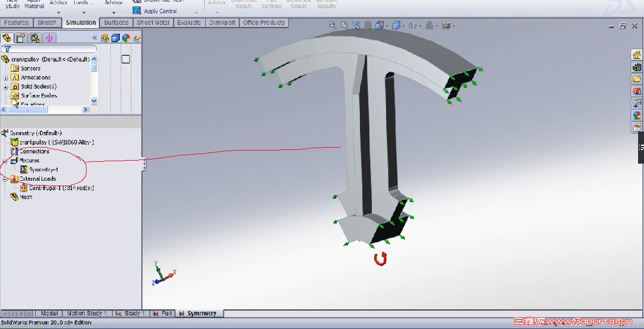Switch to the Evaluate tab

pos(189,23)
